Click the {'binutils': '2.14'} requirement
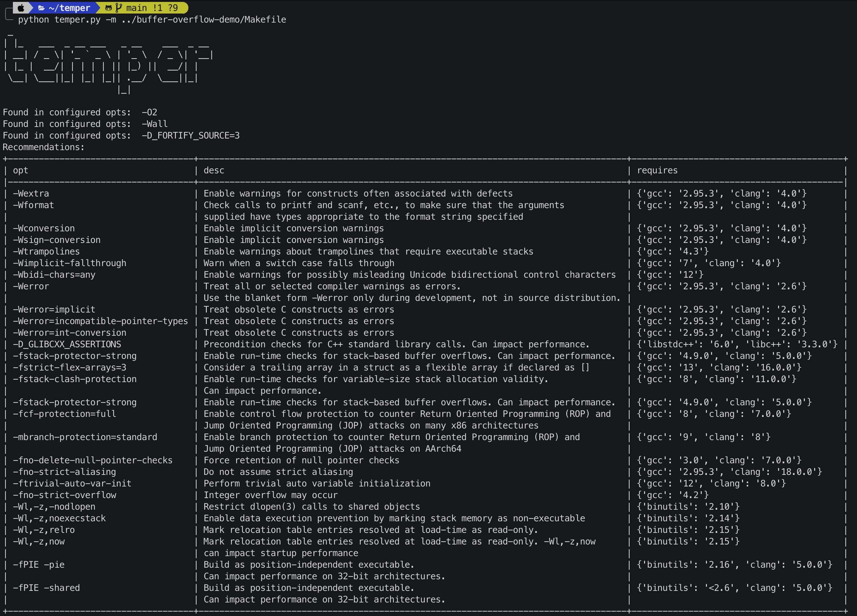857x616 pixels. (x=688, y=518)
